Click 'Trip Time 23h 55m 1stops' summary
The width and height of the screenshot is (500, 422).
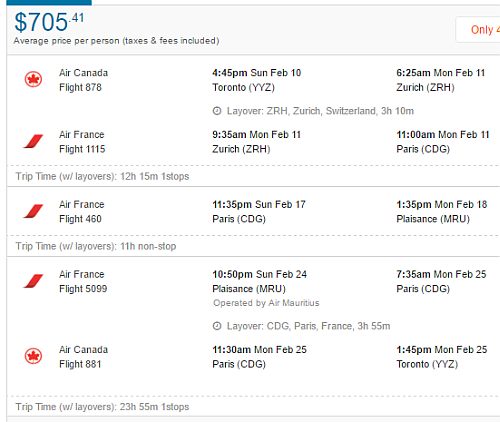[102, 407]
